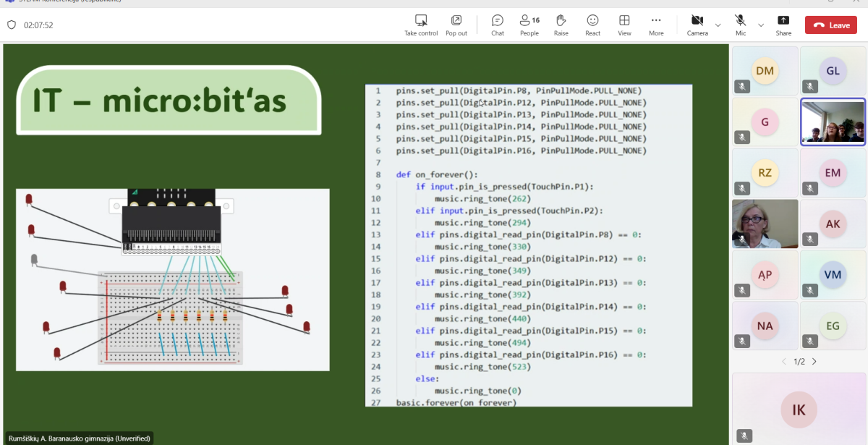Click the presenter name label Rumšiškių A. Baranausko gimnazija
Screen dimensions: 868x445
click(x=79, y=438)
